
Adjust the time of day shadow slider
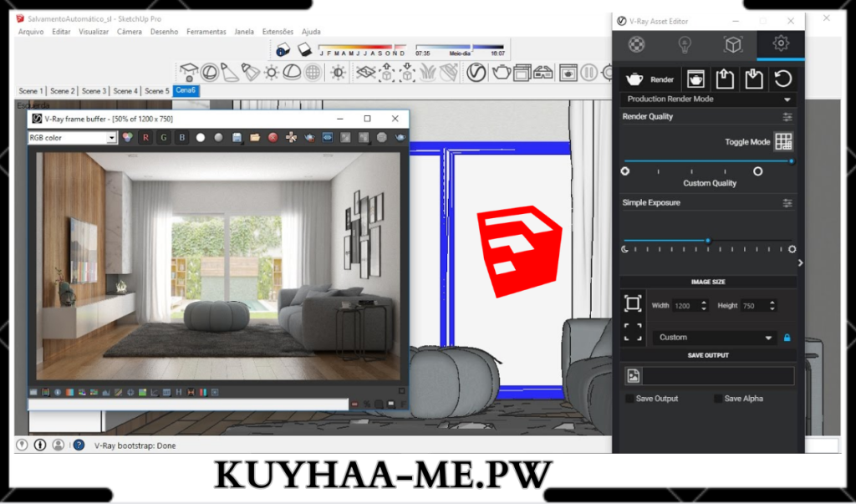click(x=460, y=47)
